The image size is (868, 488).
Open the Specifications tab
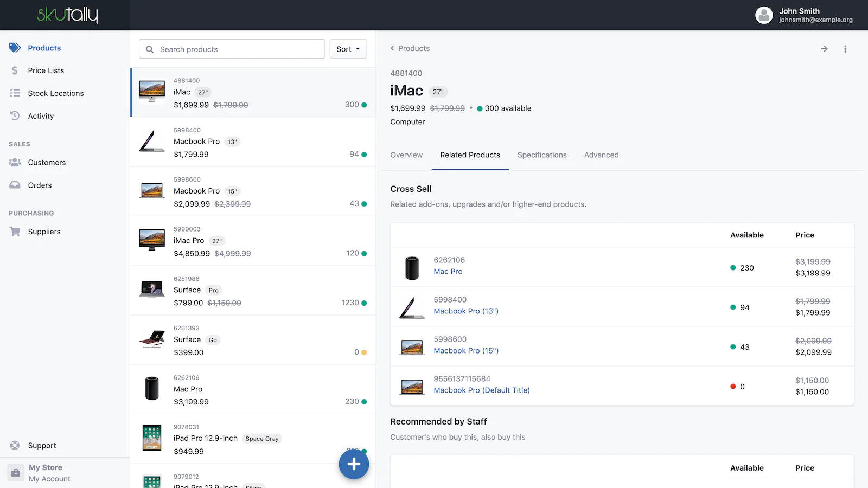coord(542,155)
